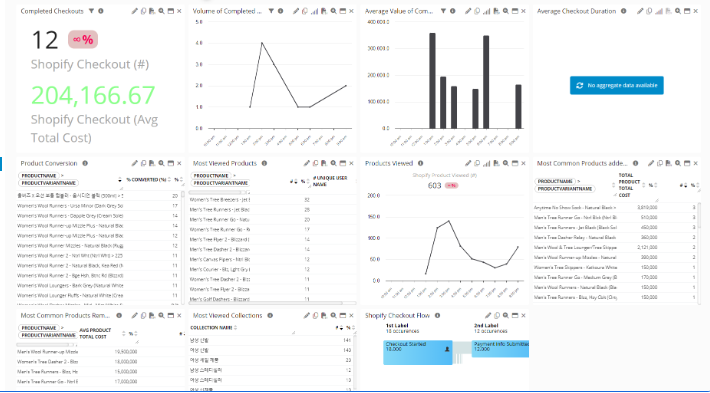Click the Most Viewed Products horizontal scrollbar
The height and width of the screenshot is (393, 710).
pyautogui.click(x=266, y=303)
